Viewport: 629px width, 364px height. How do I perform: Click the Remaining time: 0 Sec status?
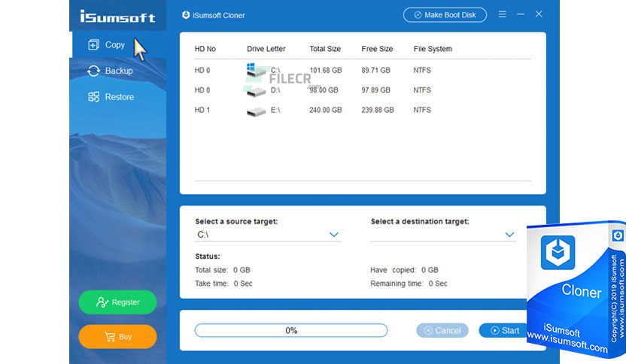click(x=409, y=284)
